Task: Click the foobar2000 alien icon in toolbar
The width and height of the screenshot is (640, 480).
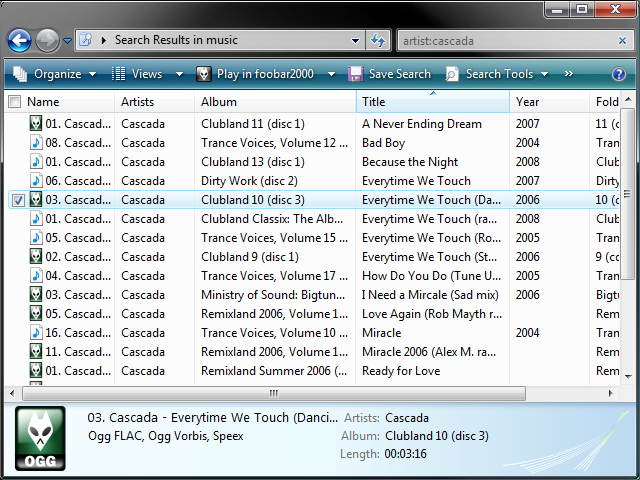Action: tap(204, 74)
